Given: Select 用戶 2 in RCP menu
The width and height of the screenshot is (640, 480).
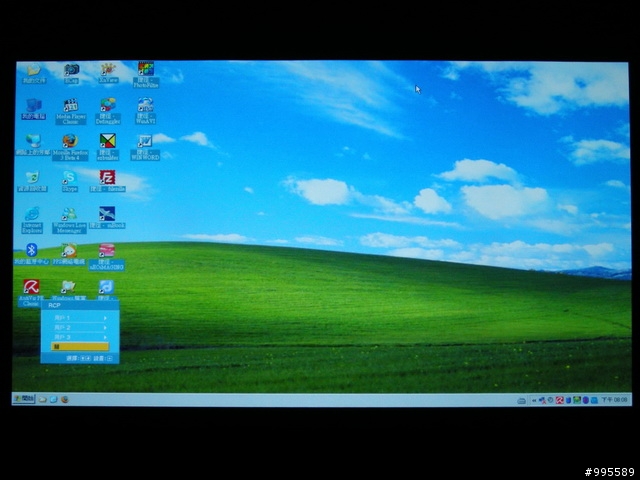Looking at the screenshot, I should (80, 327).
